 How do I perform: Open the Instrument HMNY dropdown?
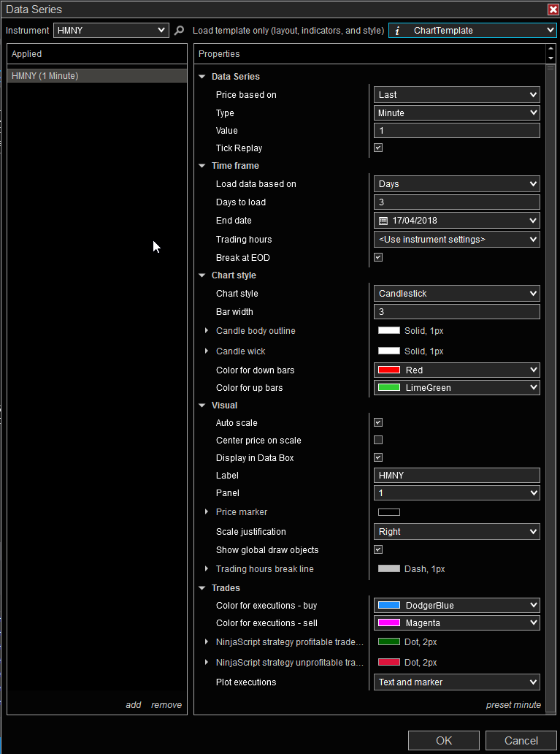pos(111,30)
